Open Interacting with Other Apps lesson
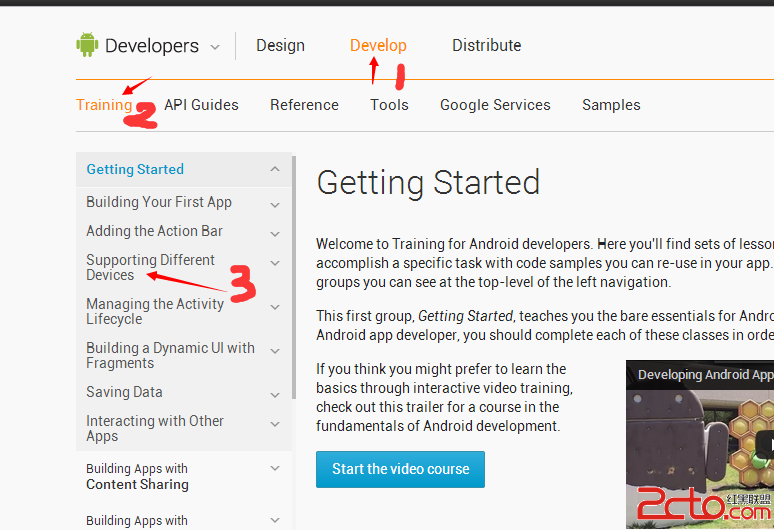 (x=155, y=428)
